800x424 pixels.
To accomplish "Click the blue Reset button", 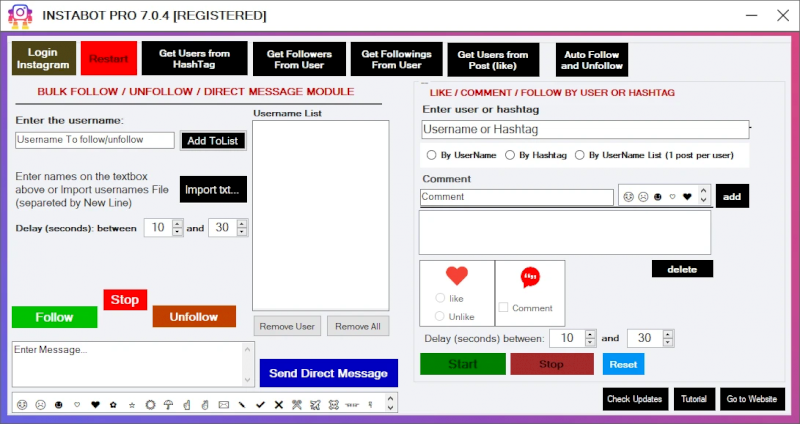I will coord(623,364).
